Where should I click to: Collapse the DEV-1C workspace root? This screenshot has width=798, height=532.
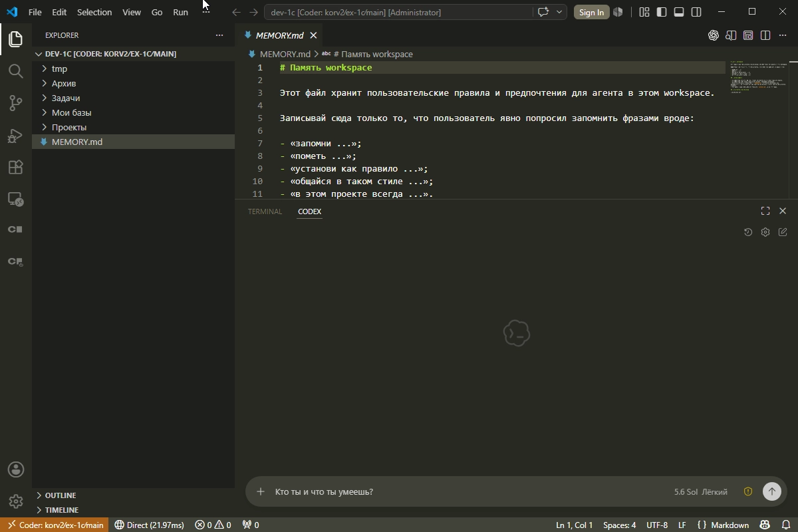tap(133, 54)
